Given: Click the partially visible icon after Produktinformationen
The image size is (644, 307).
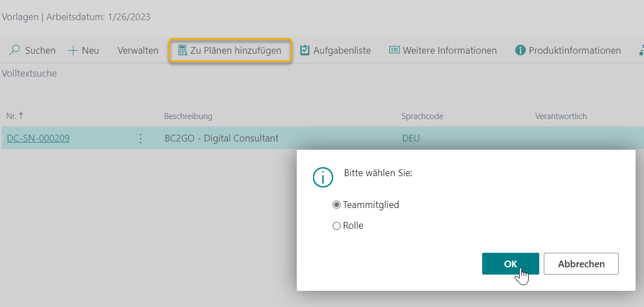Looking at the screenshot, I should coord(641,50).
